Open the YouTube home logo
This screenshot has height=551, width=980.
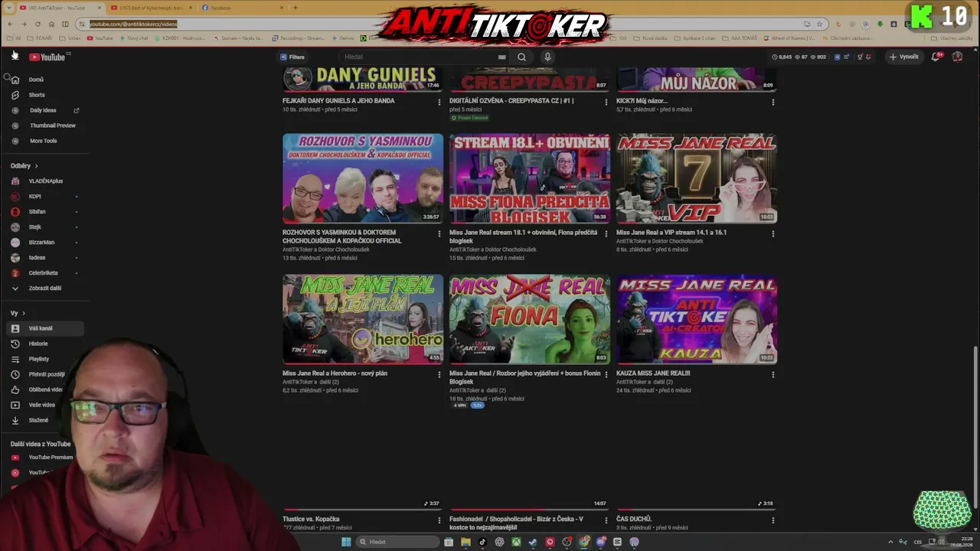[47, 57]
